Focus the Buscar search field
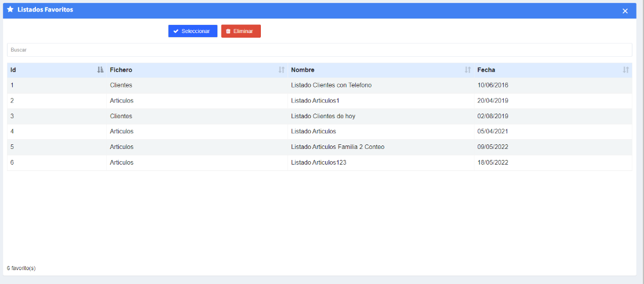The height and width of the screenshot is (284, 644). (319, 50)
